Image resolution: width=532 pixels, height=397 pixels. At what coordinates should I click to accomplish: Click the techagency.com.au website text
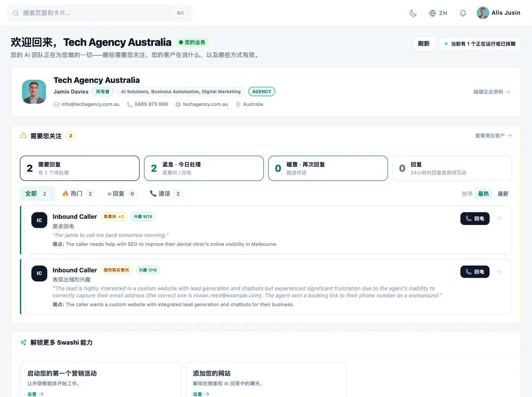(206, 104)
